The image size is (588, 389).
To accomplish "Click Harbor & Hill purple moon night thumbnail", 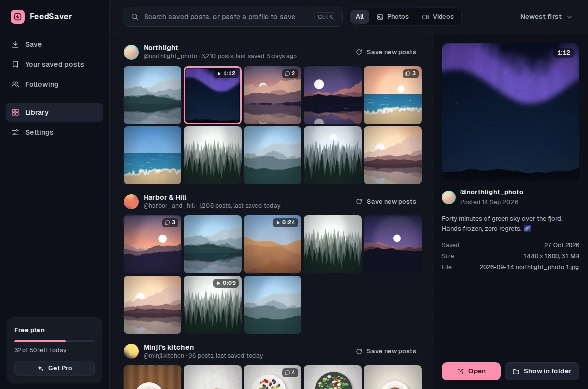I will [x=393, y=244].
